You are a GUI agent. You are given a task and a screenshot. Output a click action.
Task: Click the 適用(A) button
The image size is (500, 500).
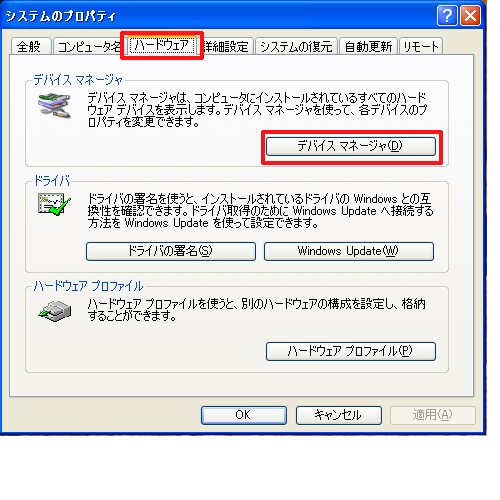click(433, 415)
